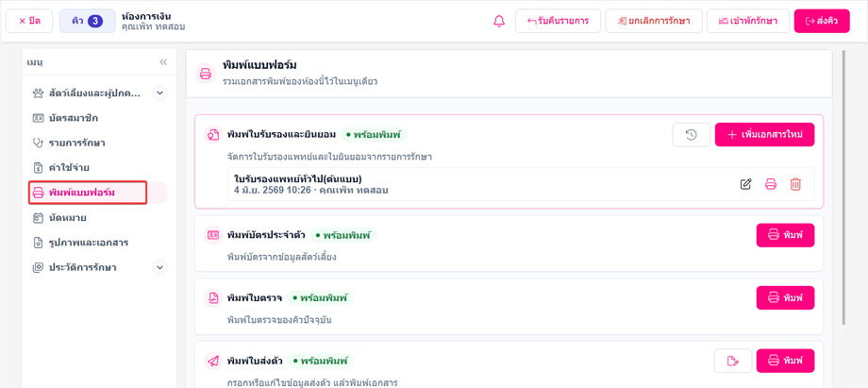Viewport: 868px width, 388px height.
Task: Open the คิว 3 queue selector
Action: click(x=88, y=21)
